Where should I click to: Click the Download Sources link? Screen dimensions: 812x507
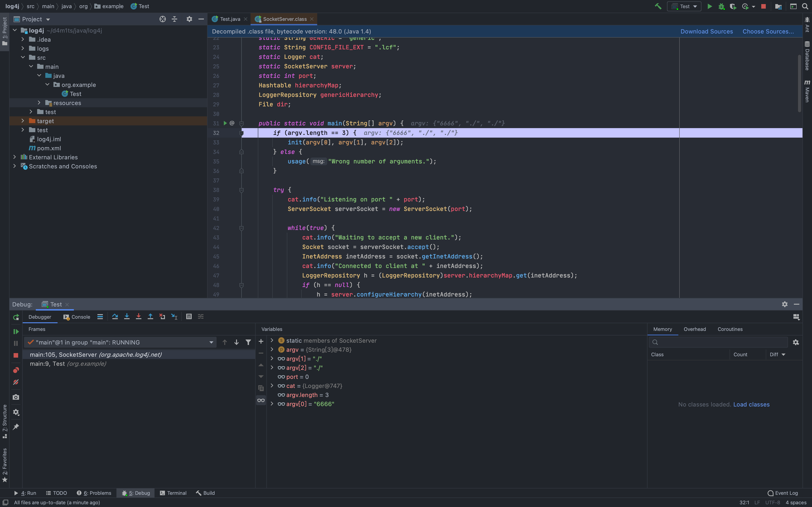click(x=706, y=31)
